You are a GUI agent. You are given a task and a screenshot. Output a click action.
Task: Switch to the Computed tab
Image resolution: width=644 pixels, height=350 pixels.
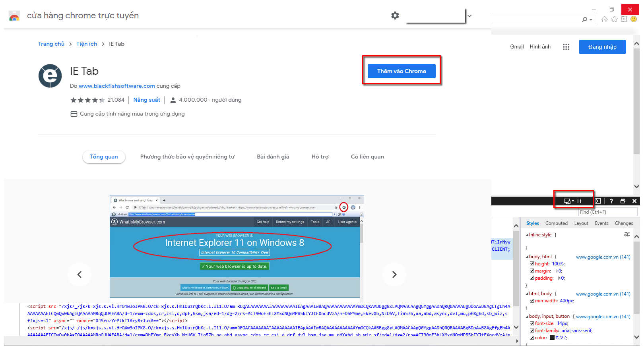[x=557, y=223]
